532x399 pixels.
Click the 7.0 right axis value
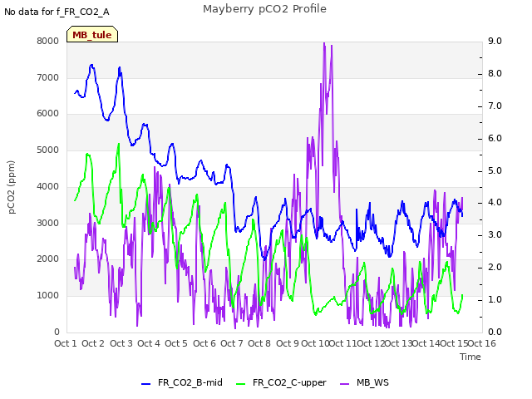pos(495,106)
